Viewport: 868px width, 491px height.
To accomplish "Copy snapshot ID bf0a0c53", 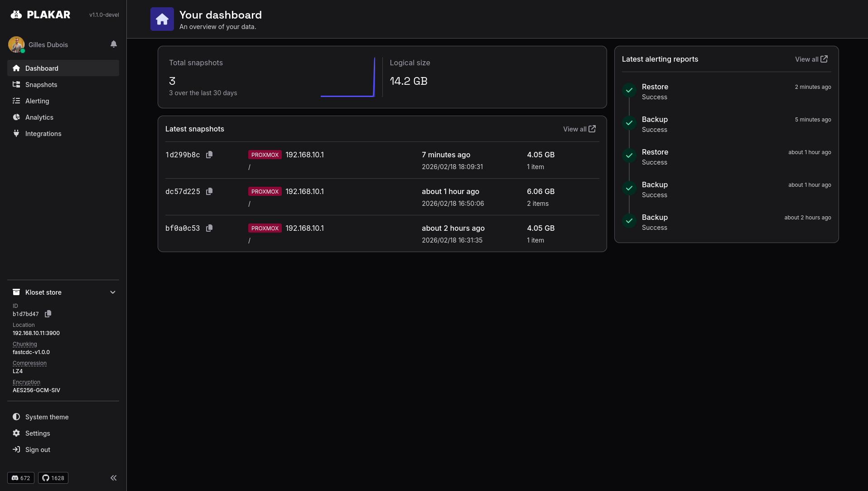I will pyautogui.click(x=209, y=228).
